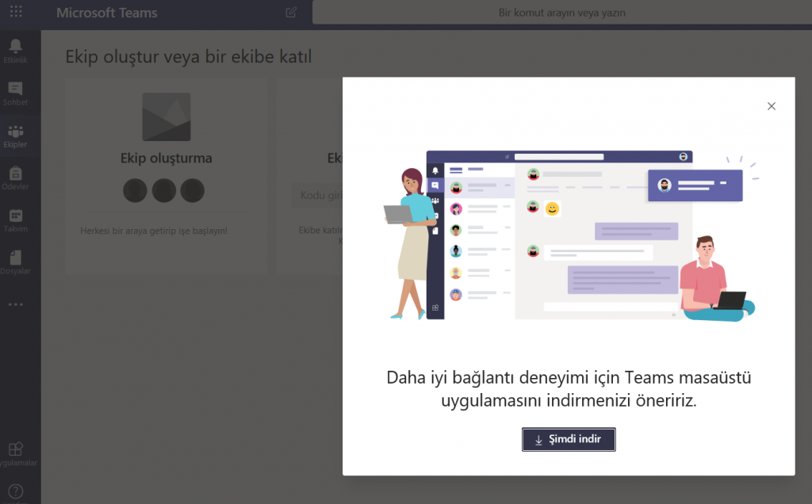This screenshot has width=812, height=504.
Task: Click the Microsoft Teams title text
Action: click(x=107, y=13)
